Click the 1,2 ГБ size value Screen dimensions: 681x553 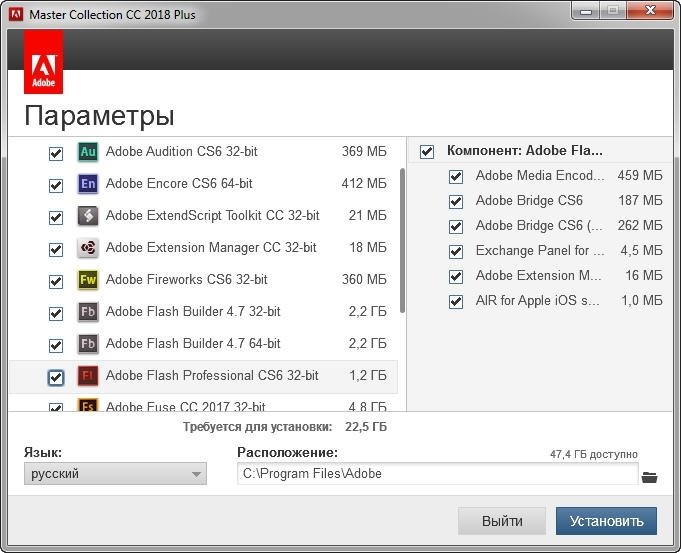pyautogui.click(x=368, y=376)
